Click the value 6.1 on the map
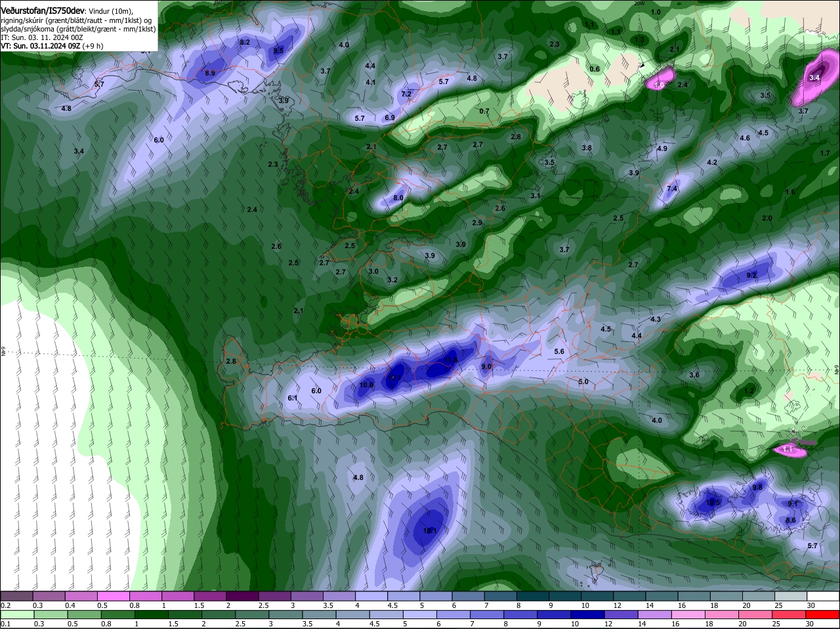Viewport: 840px width, 629px height. point(293,398)
